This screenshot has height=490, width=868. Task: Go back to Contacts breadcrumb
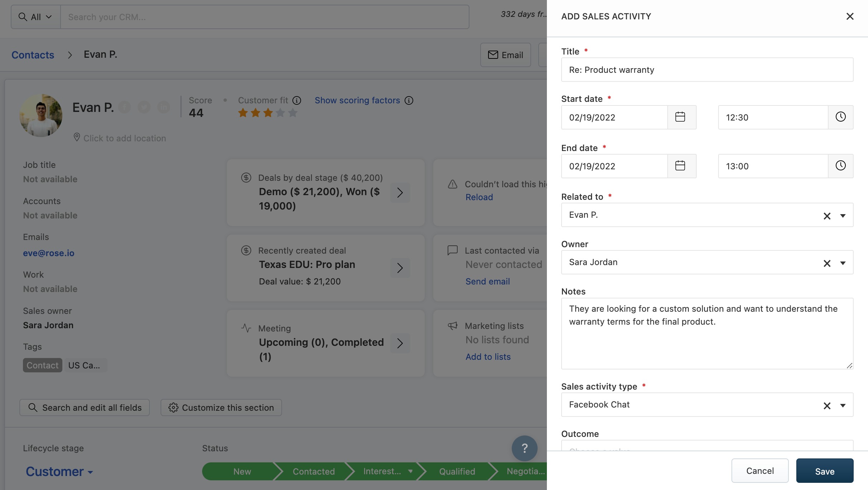[x=33, y=55]
